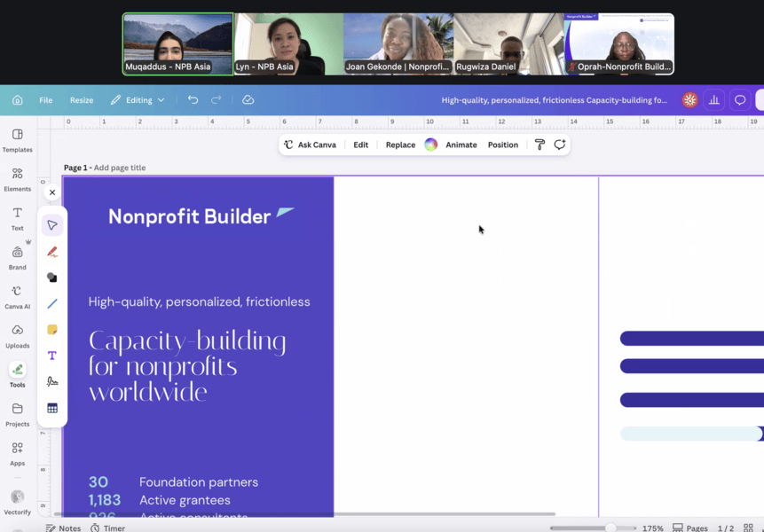Select Joan Gekonde video thumbnail
Screen dimensions: 764x532
point(398,43)
